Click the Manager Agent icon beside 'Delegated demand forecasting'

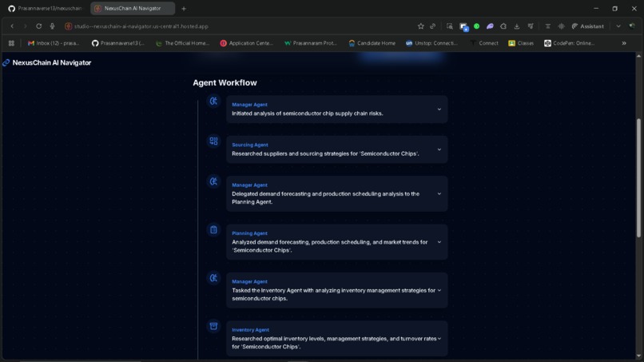(213, 181)
